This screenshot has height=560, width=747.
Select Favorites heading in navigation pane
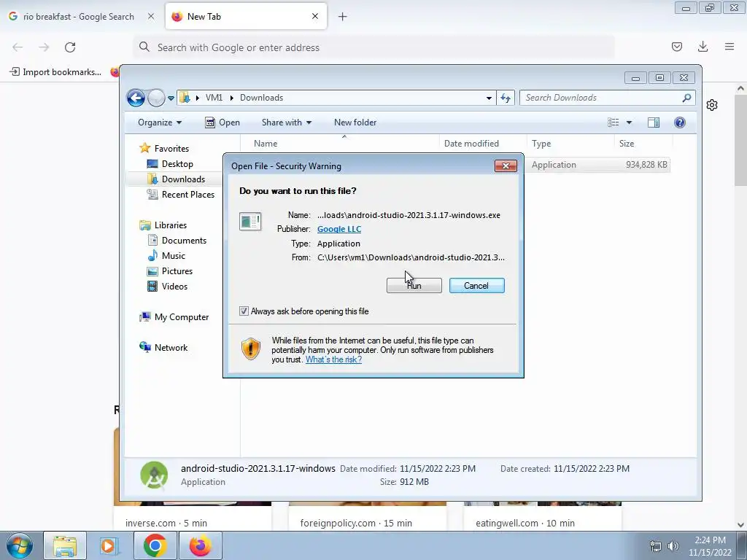pos(171,149)
